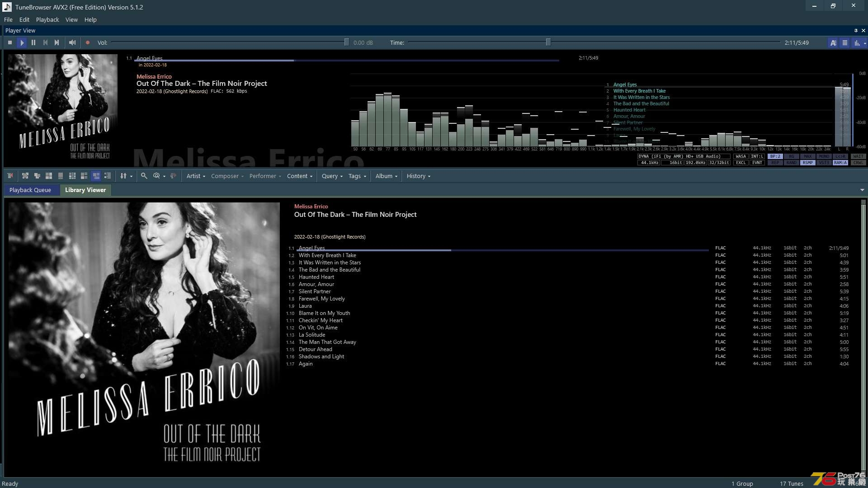The image size is (868, 488).
Task: Click the INT:L button
Action: [757, 156]
